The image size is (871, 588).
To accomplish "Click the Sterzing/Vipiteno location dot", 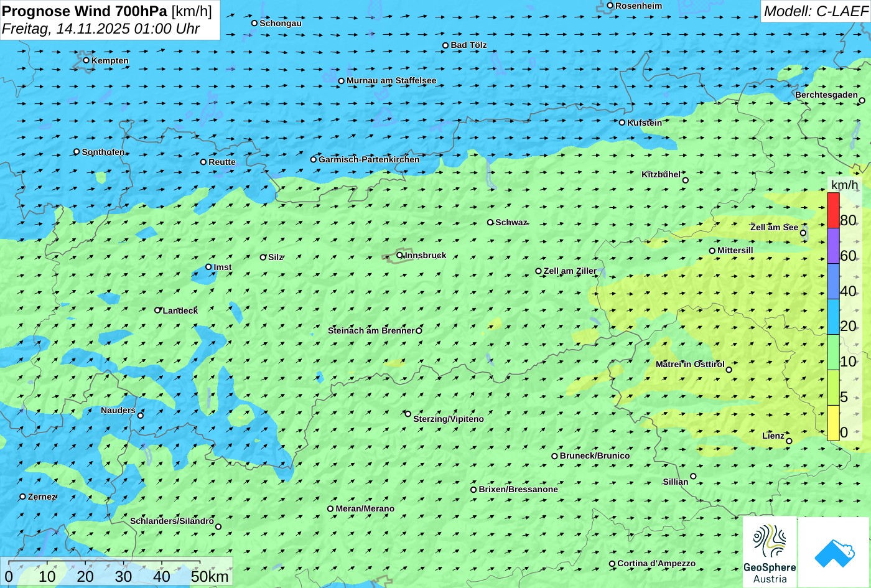I will [408, 414].
